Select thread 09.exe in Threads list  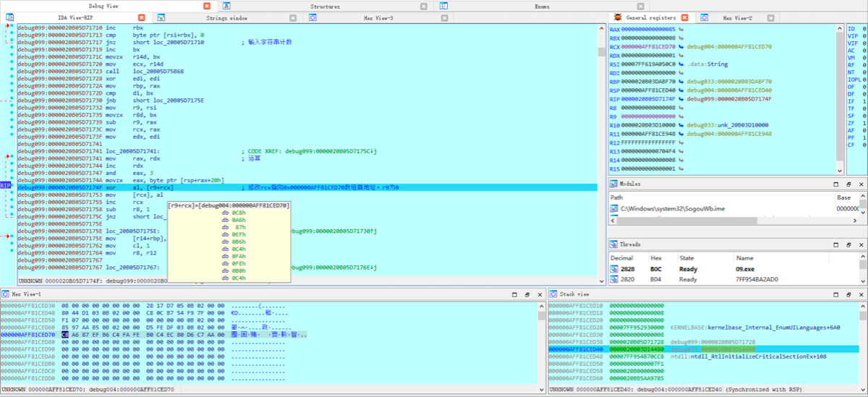[745, 269]
